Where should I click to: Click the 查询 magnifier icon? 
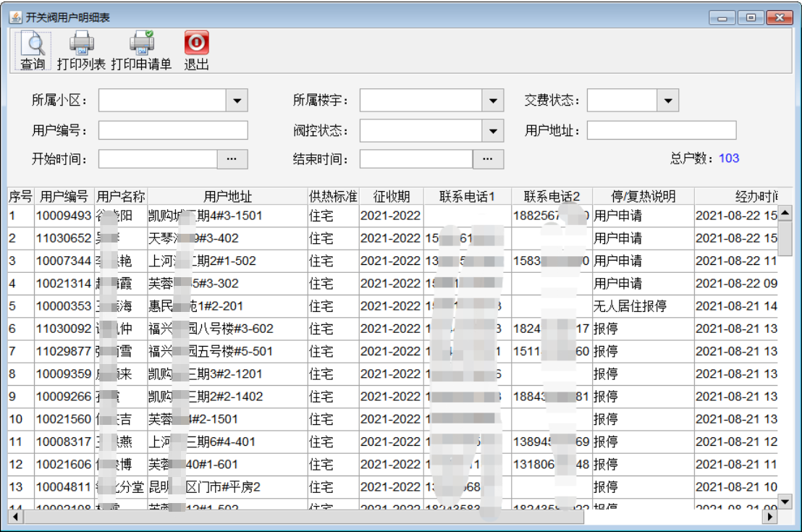pyautogui.click(x=33, y=44)
